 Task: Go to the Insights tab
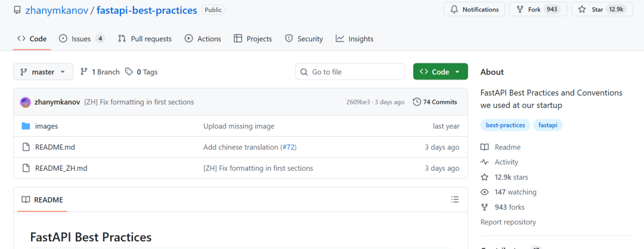(354, 39)
